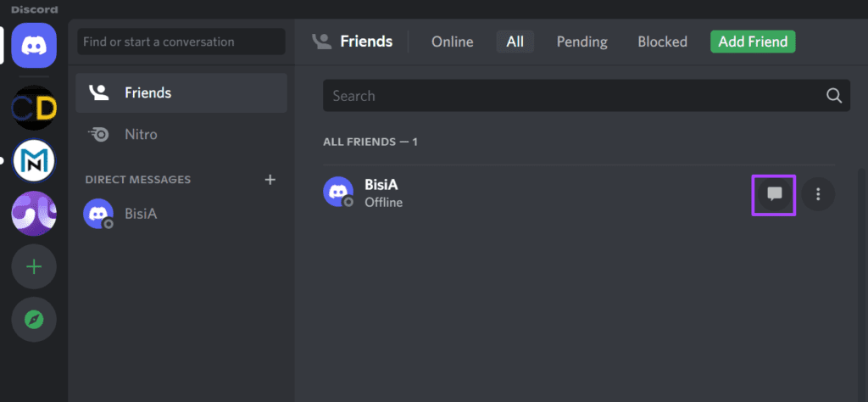
Task: Open the purple wave server icon
Action: [x=34, y=213]
